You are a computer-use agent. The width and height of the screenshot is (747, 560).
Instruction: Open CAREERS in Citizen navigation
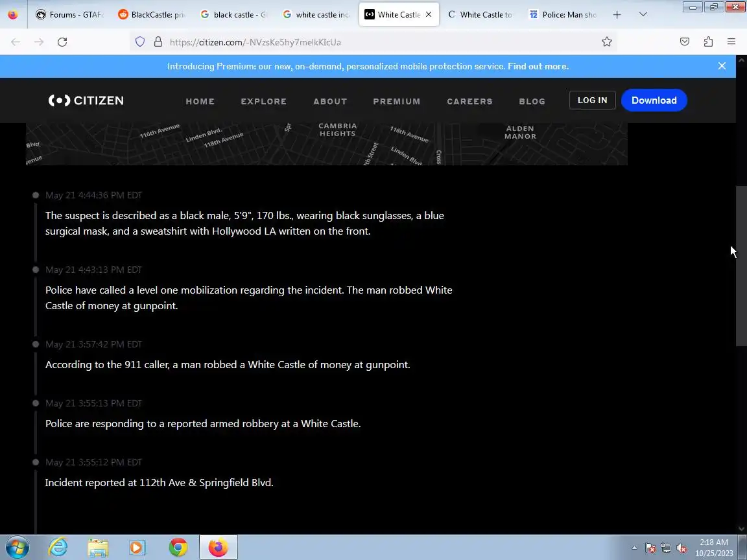(x=469, y=101)
